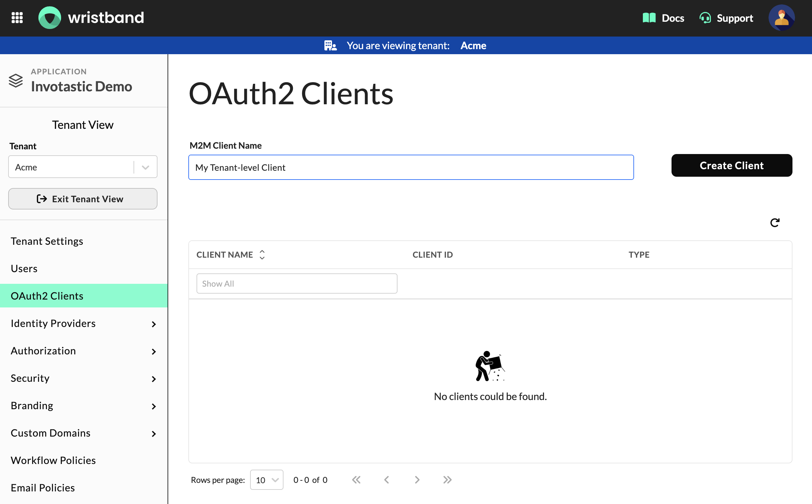
Task: Click the Create Client button
Action: click(x=731, y=165)
